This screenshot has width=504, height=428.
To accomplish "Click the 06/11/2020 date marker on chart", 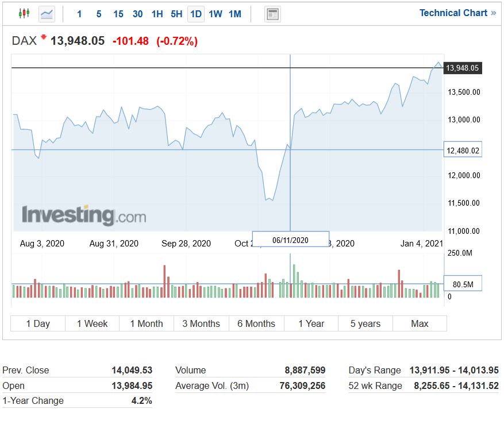I will (x=290, y=240).
